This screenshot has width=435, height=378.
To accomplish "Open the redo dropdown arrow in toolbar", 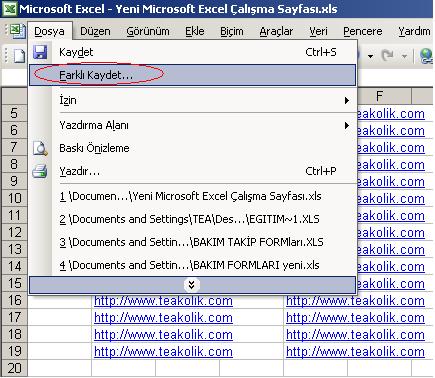I will pyautogui.click(x=404, y=56).
